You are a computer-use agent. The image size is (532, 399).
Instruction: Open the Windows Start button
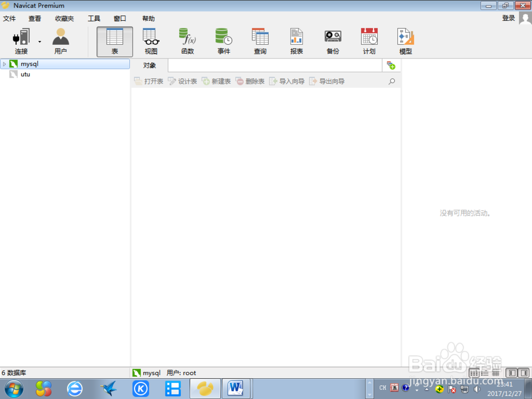[x=14, y=389]
